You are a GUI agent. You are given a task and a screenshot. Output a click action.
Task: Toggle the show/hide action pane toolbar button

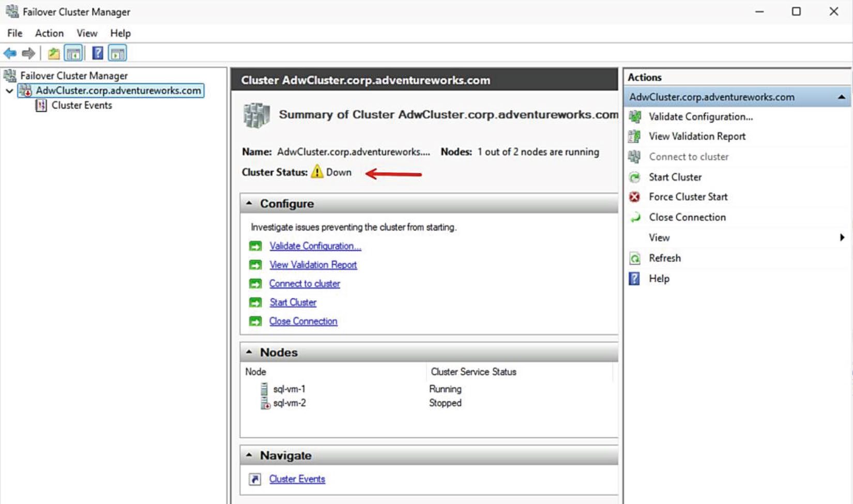tap(117, 53)
